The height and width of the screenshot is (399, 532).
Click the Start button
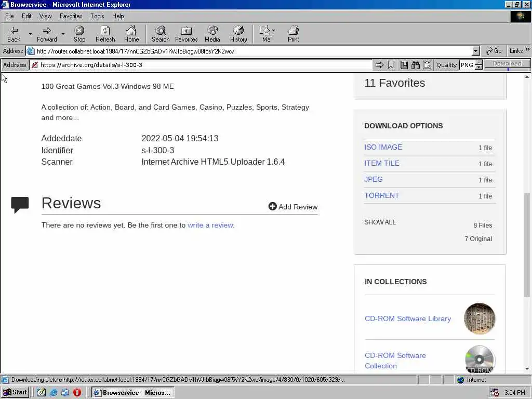[x=15, y=393]
